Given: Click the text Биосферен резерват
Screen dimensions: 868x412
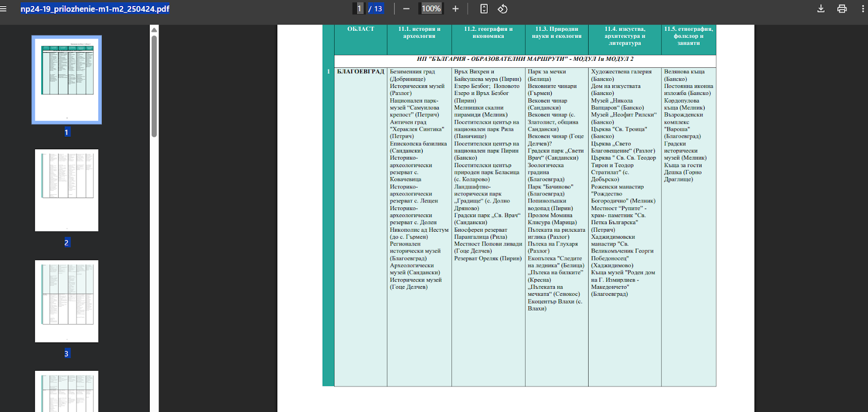Looking at the screenshot, I should 481,230.
